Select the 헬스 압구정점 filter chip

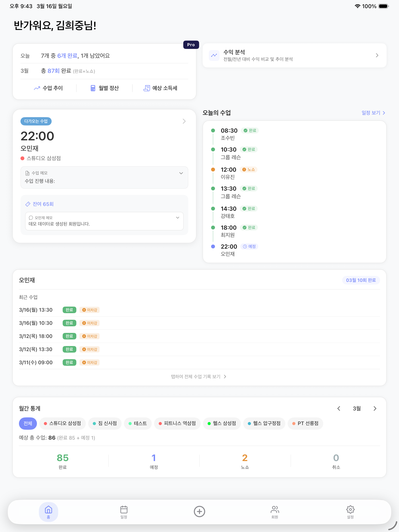pyautogui.click(x=264, y=423)
